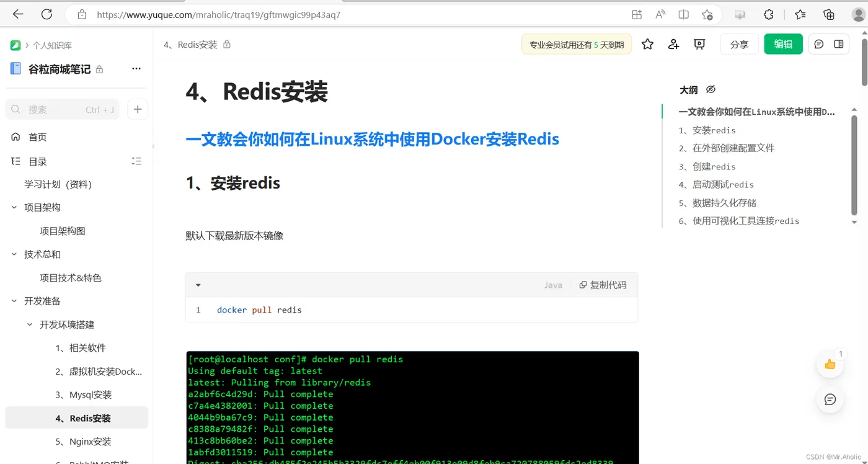This screenshot has height=464, width=868.
Task: Collapse the 开发准备 tree node
Action: coord(14,301)
